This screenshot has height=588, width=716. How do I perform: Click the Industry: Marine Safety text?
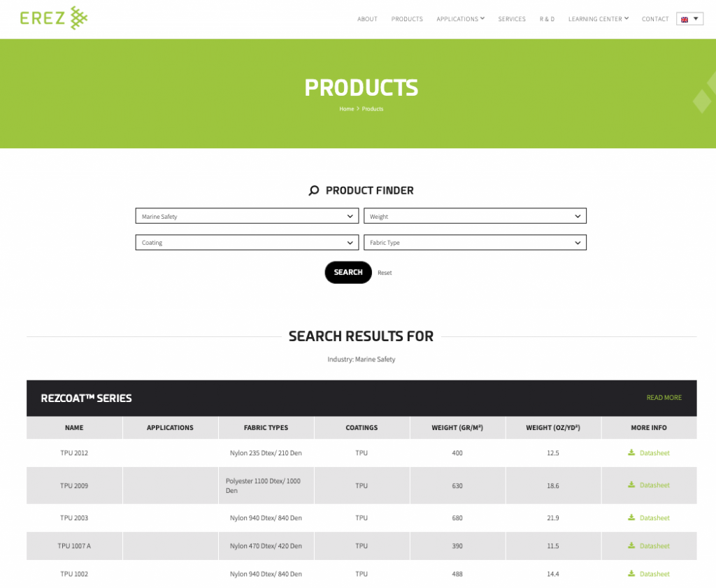pyautogui.click(x=361, y=359)
